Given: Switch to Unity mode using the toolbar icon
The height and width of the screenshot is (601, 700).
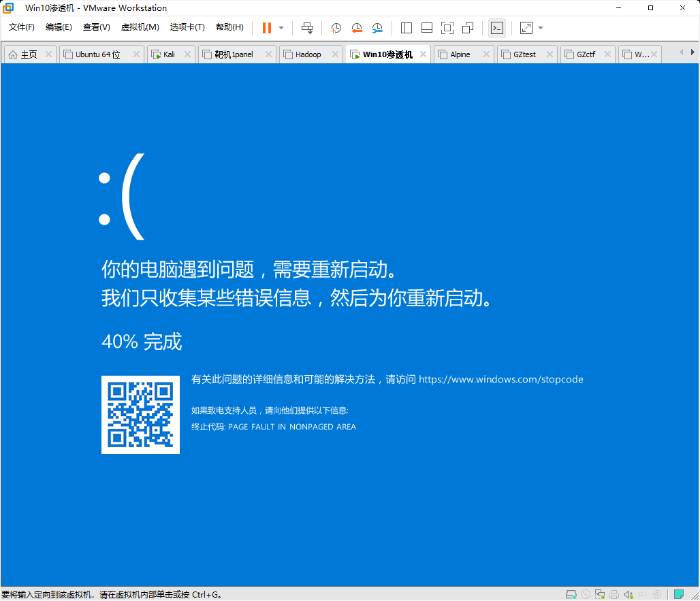Looking at the screenshot, I should [468, 28].
